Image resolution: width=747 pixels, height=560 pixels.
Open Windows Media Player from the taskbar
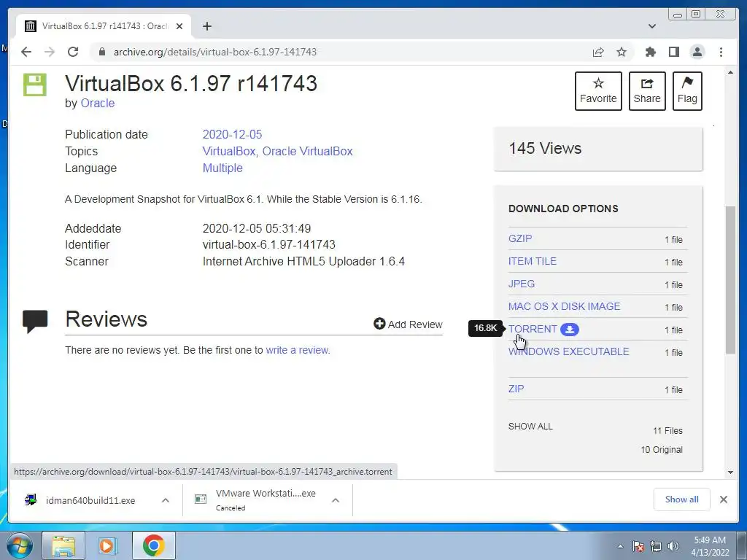click(x=107, y=545)
